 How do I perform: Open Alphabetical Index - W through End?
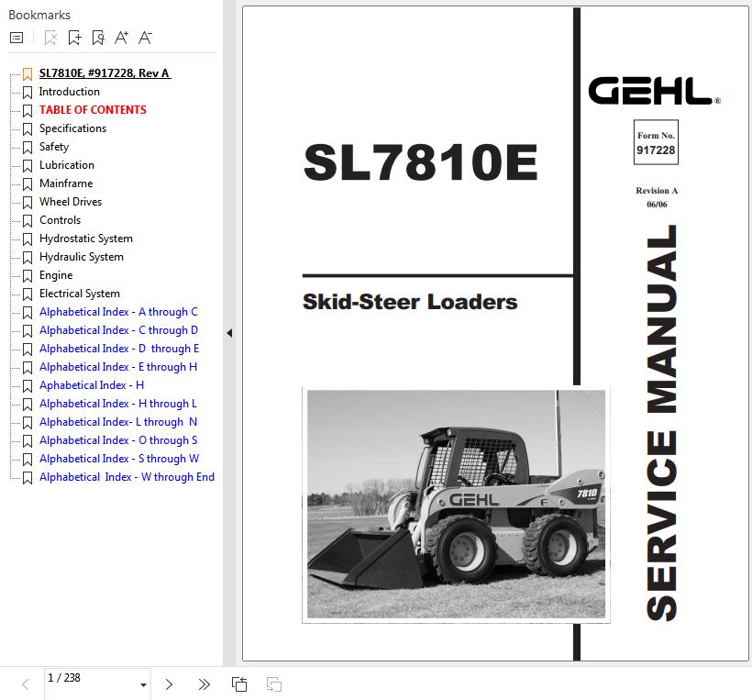[x=127, y=477]
